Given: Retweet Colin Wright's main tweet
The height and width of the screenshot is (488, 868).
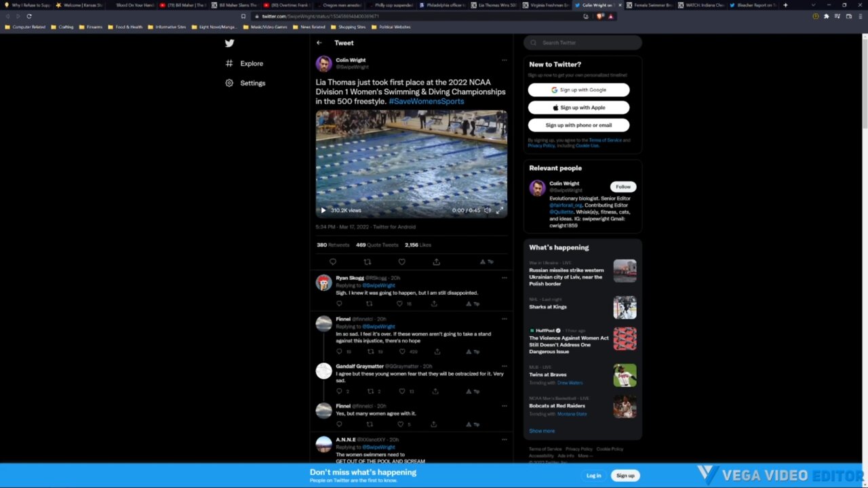Looking at the screenshot, I should point(368,262).
